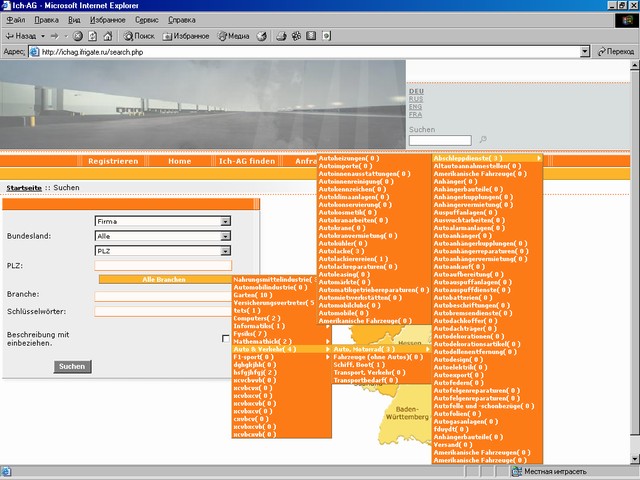Select Autobatterien( 0 ) entry
Screen dimensions: 640x480
click(x=463, y=298)
